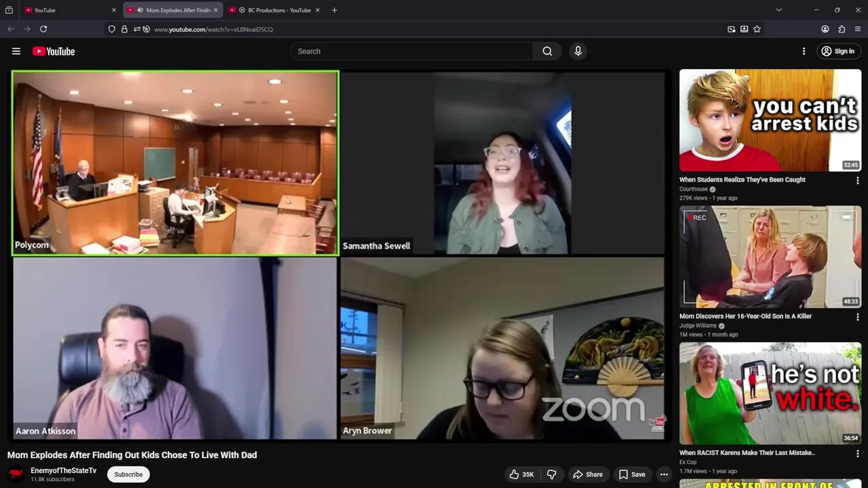
Task: Open 'When Students Realize They've Been Caught' title
Action: coord(743,180)
